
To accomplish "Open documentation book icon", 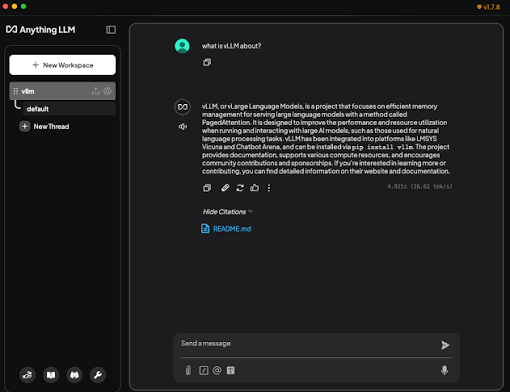I will click(51, 375).
